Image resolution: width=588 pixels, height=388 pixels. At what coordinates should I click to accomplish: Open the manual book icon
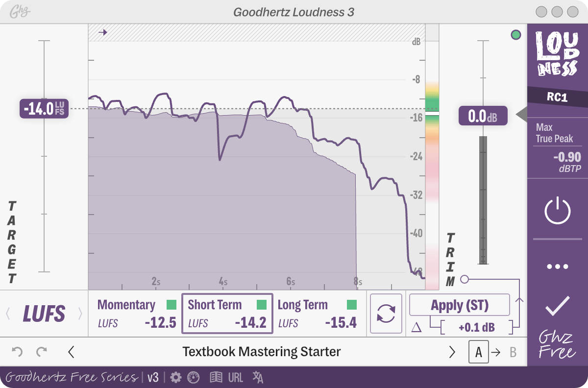tap(216, 377)
